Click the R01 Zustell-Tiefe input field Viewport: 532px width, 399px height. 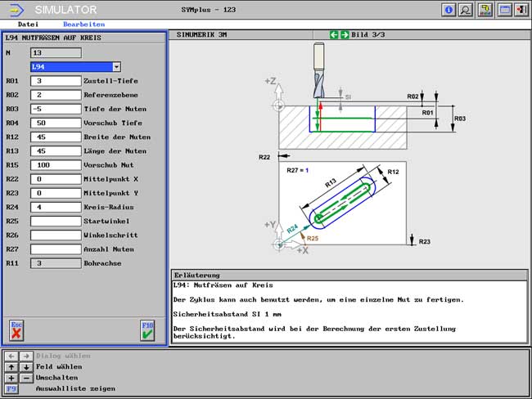tap(56, 81)
